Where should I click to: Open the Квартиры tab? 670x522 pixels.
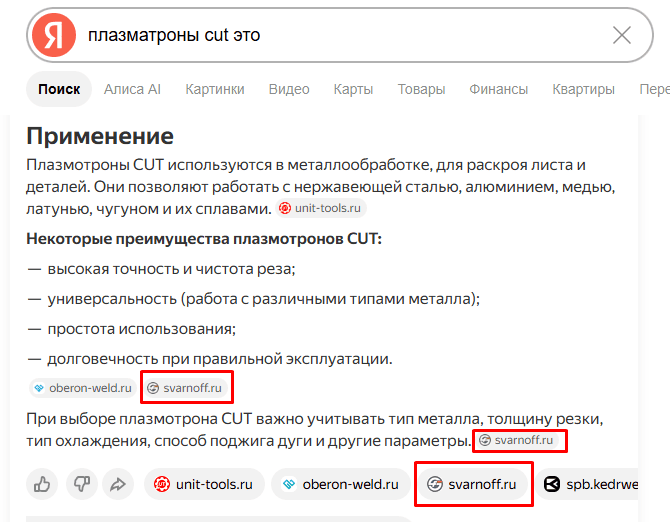[x=583, y=89]
